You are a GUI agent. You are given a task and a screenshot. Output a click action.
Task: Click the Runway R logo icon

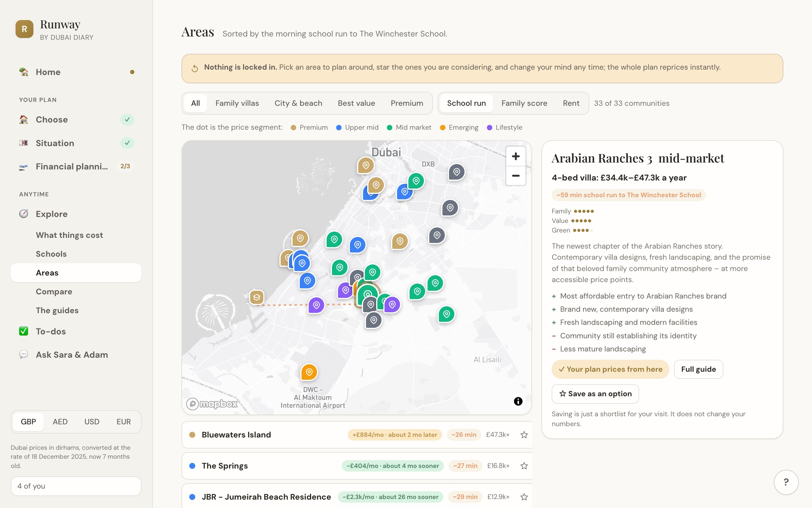(x=24, y=29)
